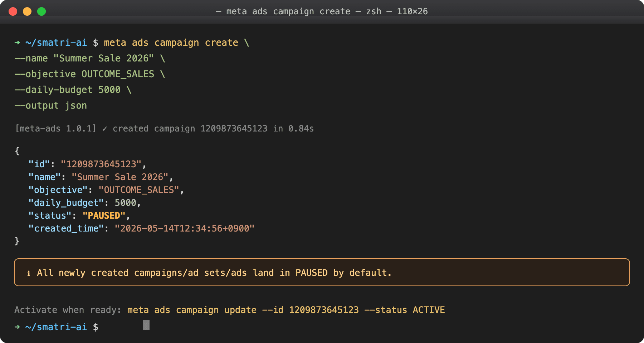Image resolution: width=644 pixels, height=343 pixels.
Task: Click the '--status ACTIVE' flag text
Action: pyautogui.click(x=405, y=310)
